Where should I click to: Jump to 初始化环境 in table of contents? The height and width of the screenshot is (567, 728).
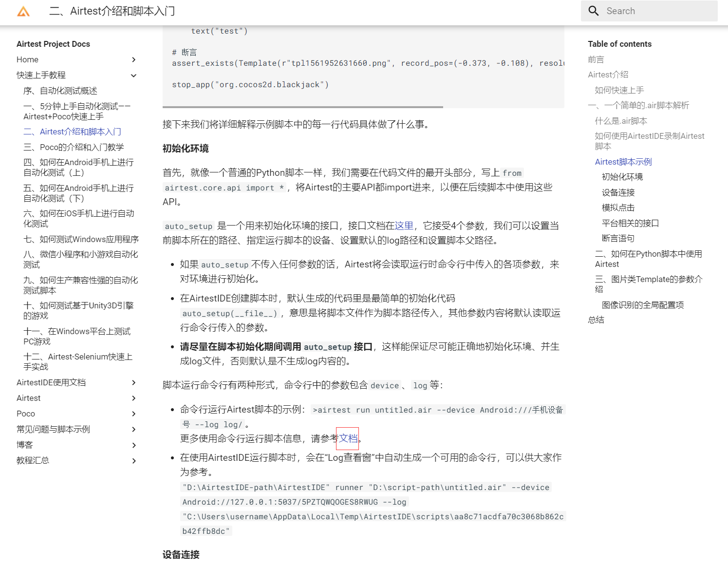[622, 177]
